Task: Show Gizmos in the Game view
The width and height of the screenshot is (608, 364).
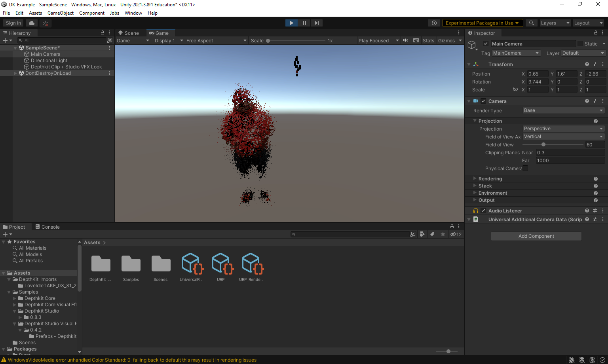Action: [447, 40]
